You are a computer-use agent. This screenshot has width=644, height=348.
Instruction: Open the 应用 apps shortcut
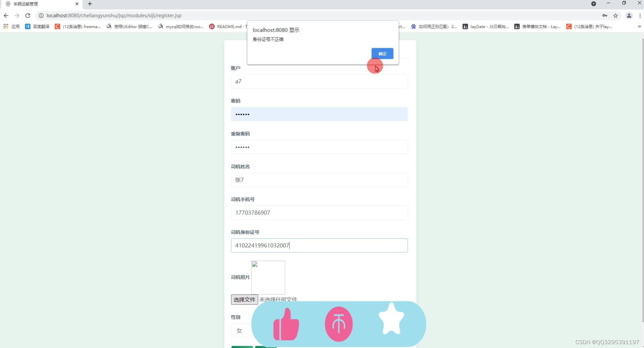click(12, 26)
